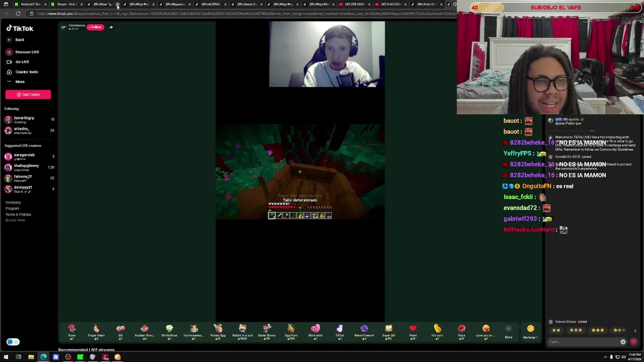This screenshot has height=362, width=644.
Task: Open suggested creator saragarciab
Action: 29,156
